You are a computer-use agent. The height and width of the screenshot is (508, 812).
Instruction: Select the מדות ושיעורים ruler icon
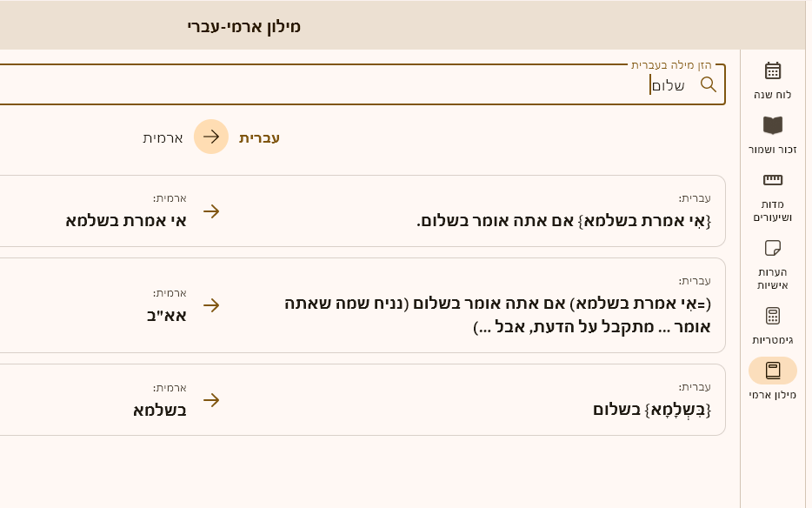click(x=772, y=180)
